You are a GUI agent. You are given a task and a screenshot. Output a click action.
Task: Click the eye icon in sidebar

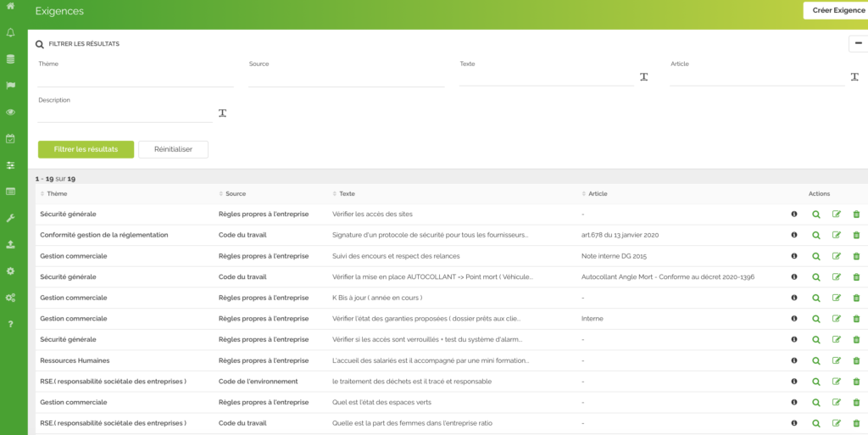(x=10, y=112)
